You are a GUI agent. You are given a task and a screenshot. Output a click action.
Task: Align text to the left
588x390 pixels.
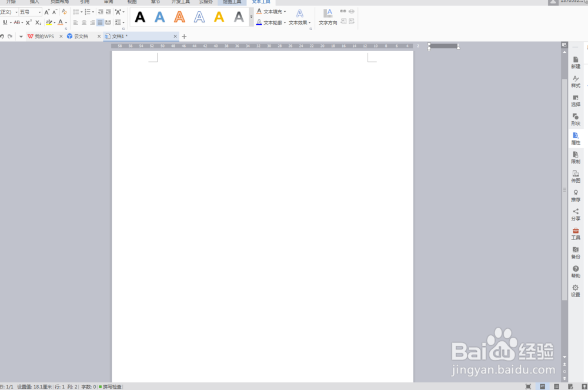(76, 22)
